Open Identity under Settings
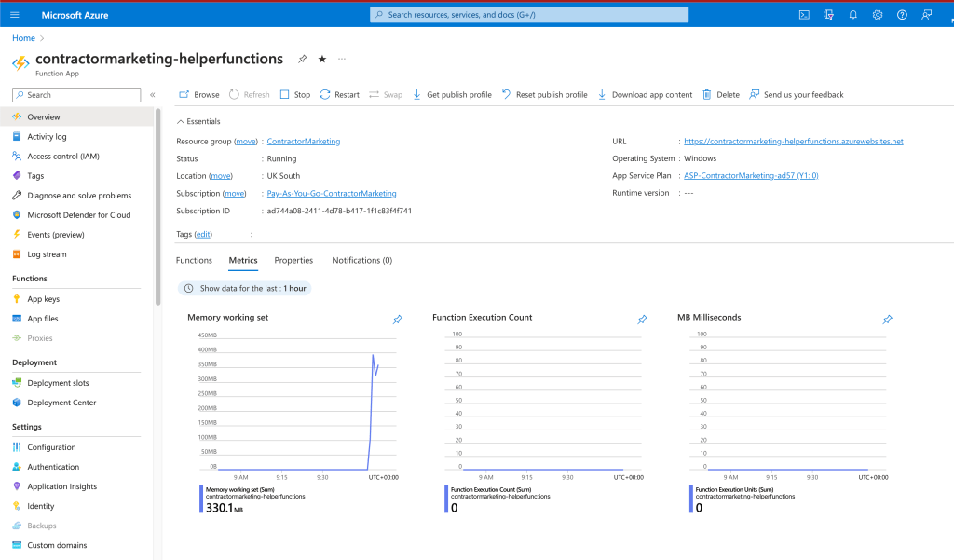 click(76, 506)
